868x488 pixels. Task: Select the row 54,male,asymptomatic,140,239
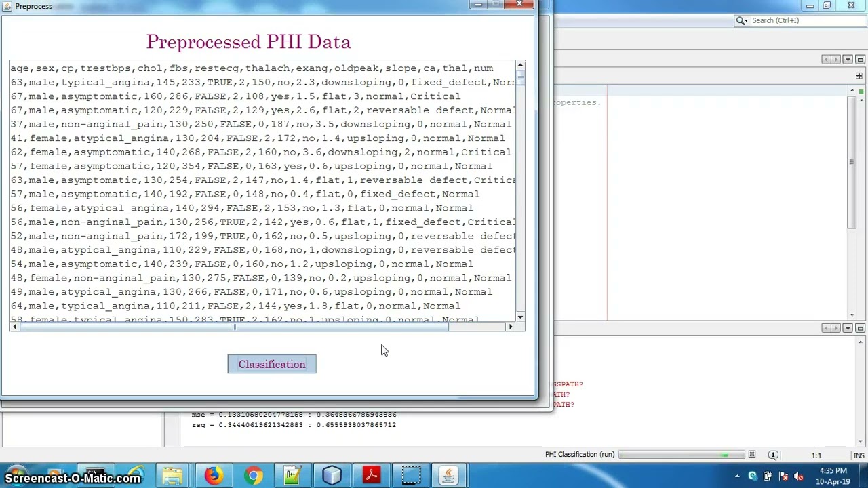[x=242, y=264]
